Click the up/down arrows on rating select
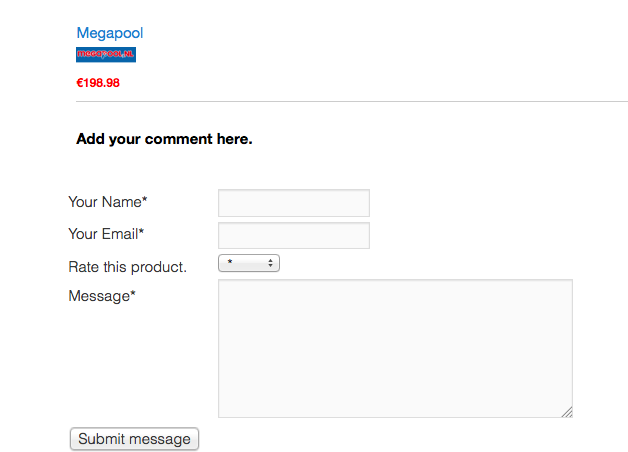The height and width of the screenshot is (452, 628). (x=271, y=263)
